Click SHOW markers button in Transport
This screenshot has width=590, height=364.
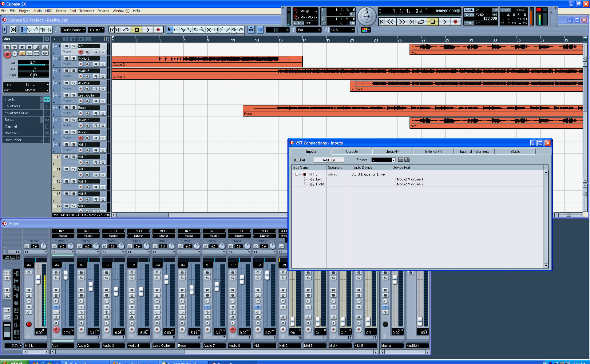(x=506, y=10)
